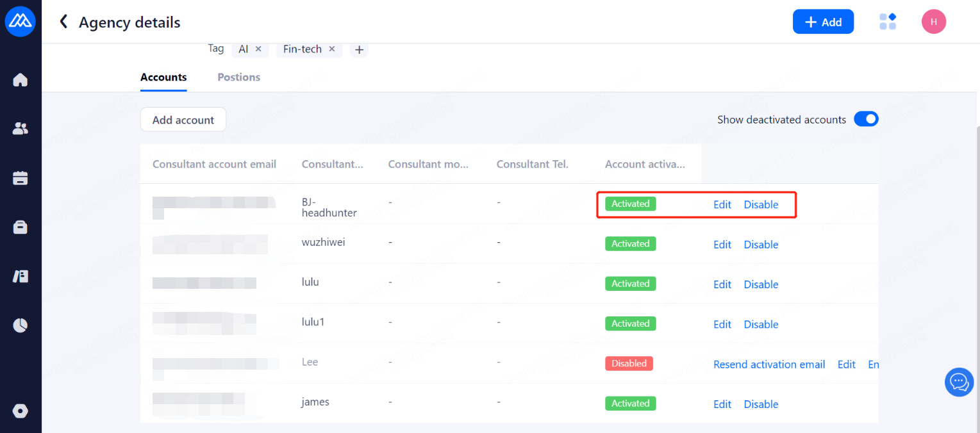
Task: Click the back arrow beside Agency details
Action: (x=63, y=22)
